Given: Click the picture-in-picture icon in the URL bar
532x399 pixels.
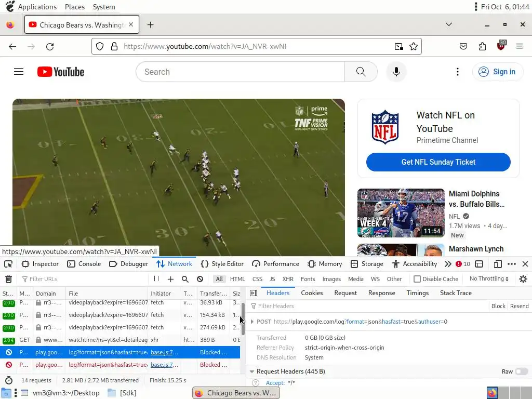Looking at the screenshot, I should coord(398,46).
